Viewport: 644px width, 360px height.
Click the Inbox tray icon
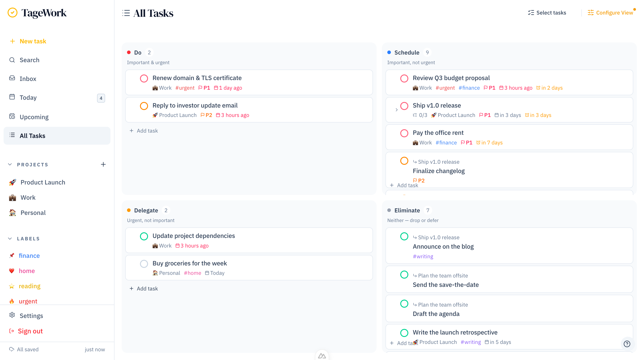(x=12, y=78)
